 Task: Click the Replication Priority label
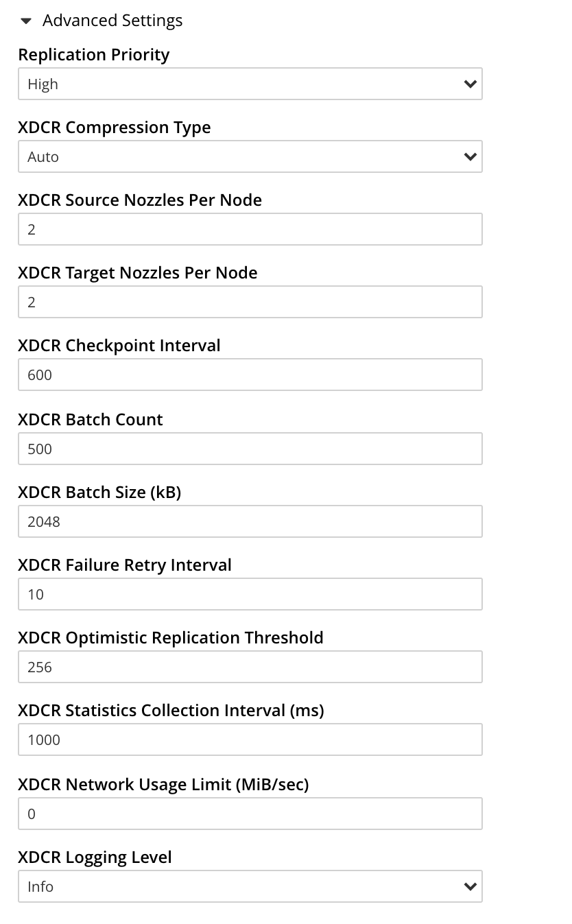[94, 55]
